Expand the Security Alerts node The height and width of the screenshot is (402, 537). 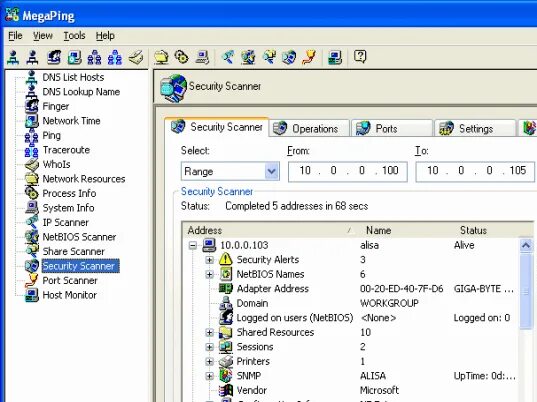210,260
